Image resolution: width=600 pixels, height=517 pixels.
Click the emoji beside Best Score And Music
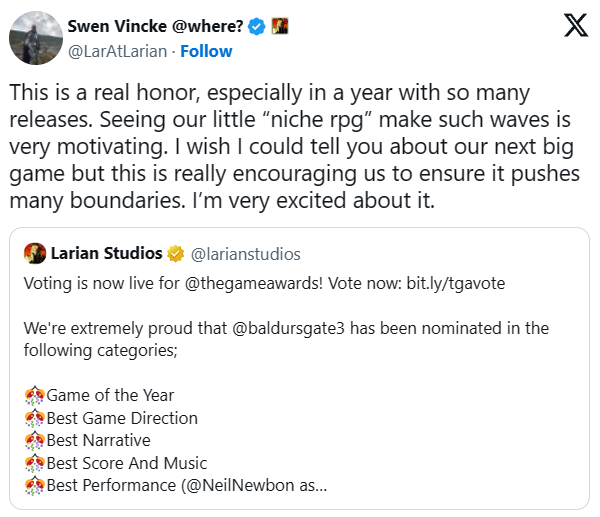pyautogui.click(x=34, y=464)
